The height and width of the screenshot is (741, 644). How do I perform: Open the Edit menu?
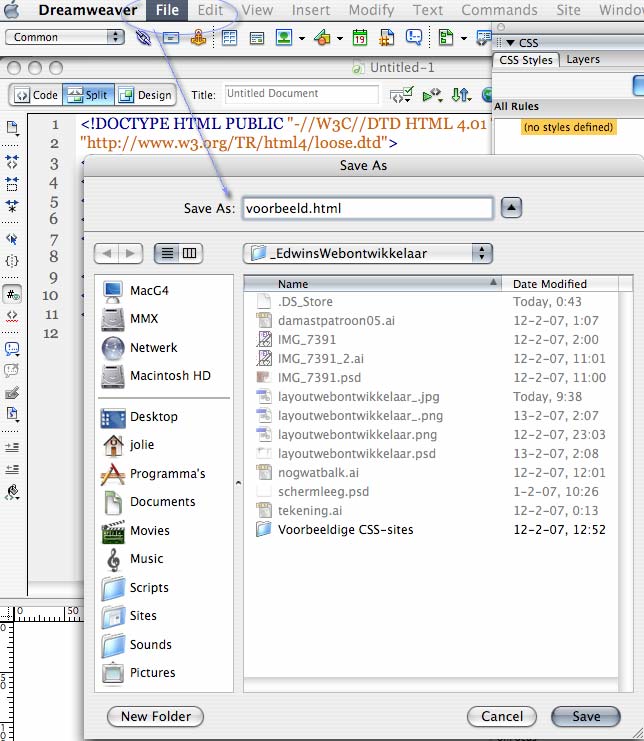point(210,10)
